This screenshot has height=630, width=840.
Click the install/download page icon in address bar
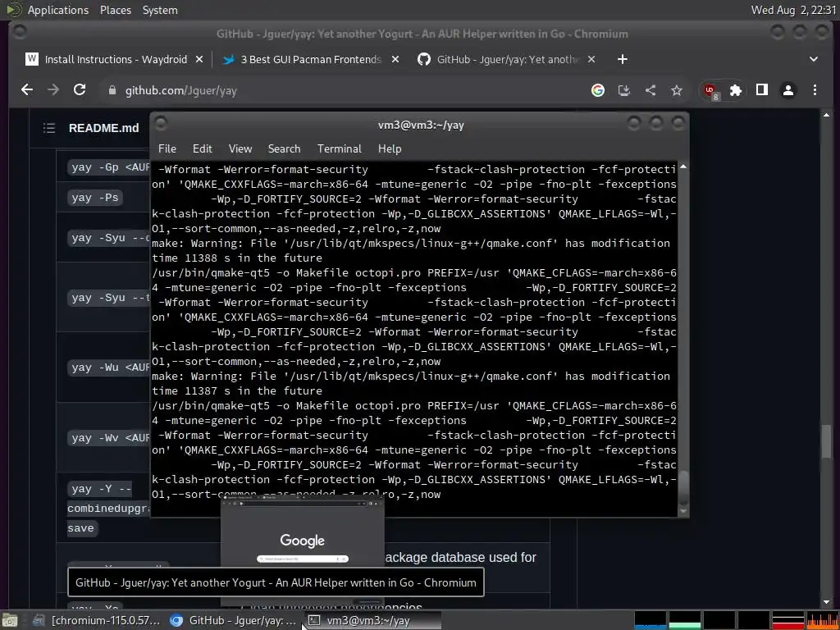624,90
